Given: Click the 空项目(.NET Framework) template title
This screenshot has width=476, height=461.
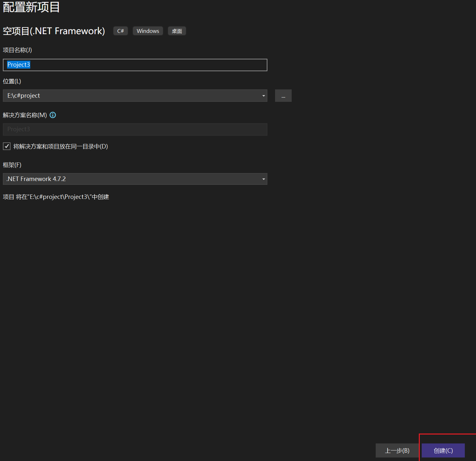Looking at the screenshot, I should pyautogui.click(x=54, y=31).
